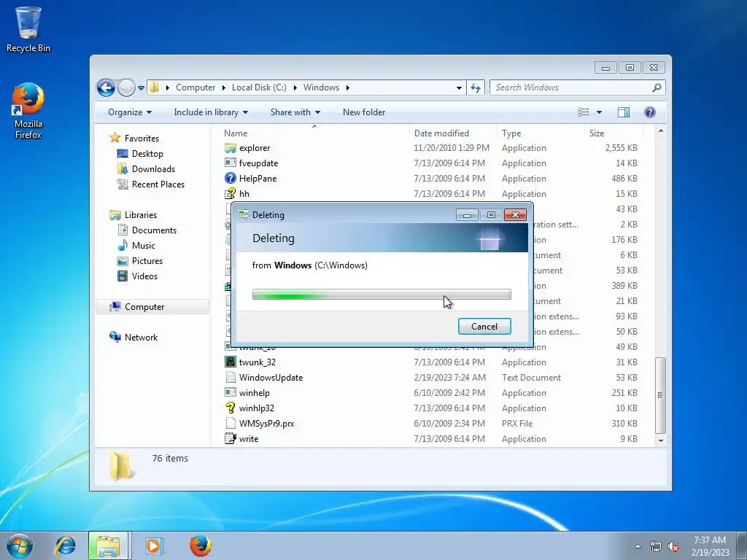Expand the arrow after Computer in breadcrumb
747x560 pixels.
pyautogui.click(x=224, y=87)
